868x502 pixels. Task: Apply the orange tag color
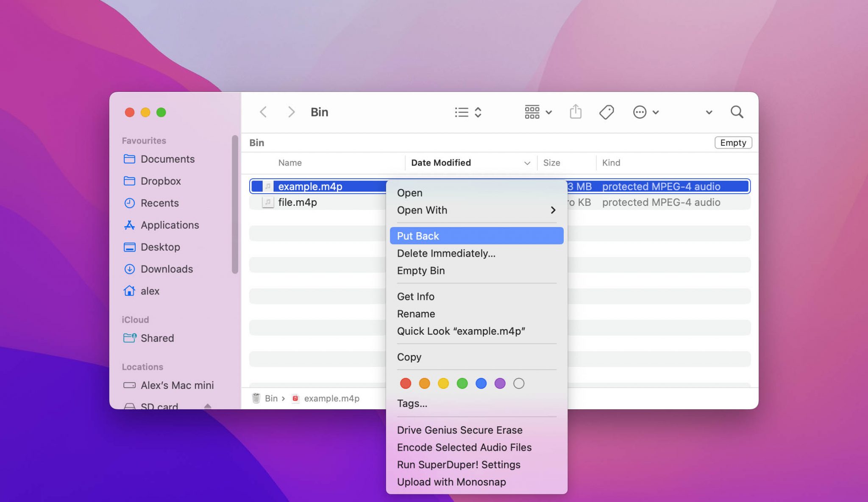click(424, 383)
